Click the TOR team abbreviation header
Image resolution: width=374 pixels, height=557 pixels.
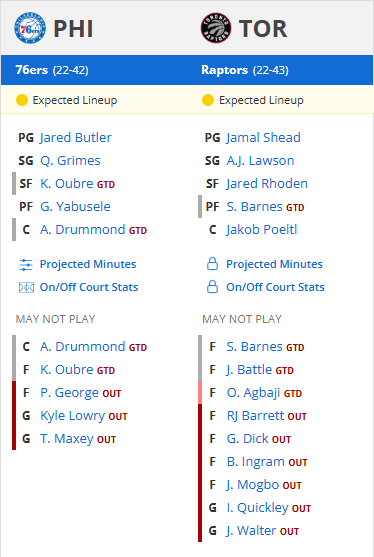click(x=263, y=28)
